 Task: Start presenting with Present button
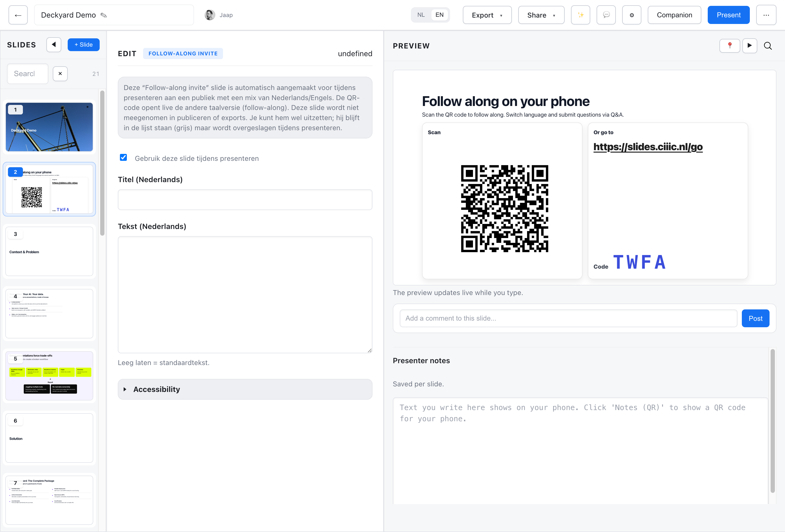[729, 15]
